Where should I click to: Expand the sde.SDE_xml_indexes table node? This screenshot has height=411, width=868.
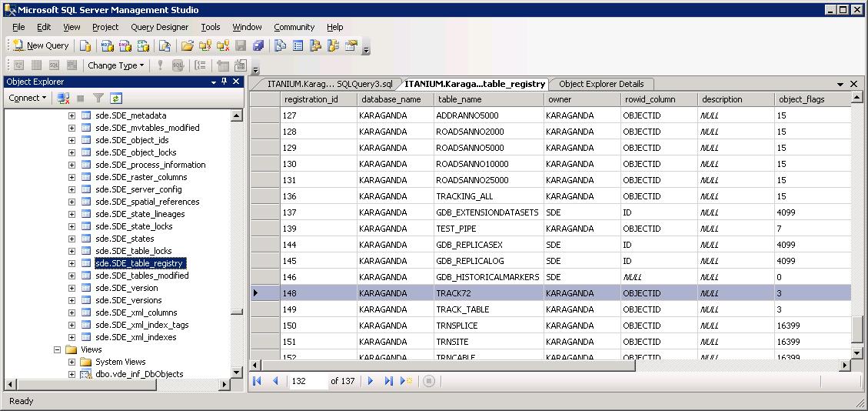(x=72, y=337)
